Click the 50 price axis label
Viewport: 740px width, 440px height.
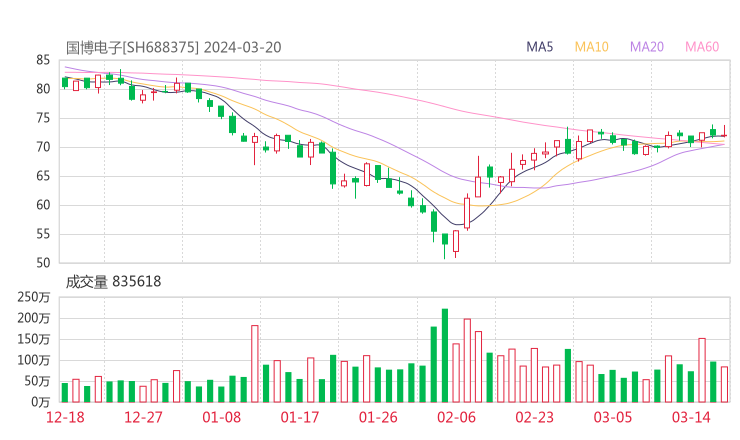tap(43, 263)
